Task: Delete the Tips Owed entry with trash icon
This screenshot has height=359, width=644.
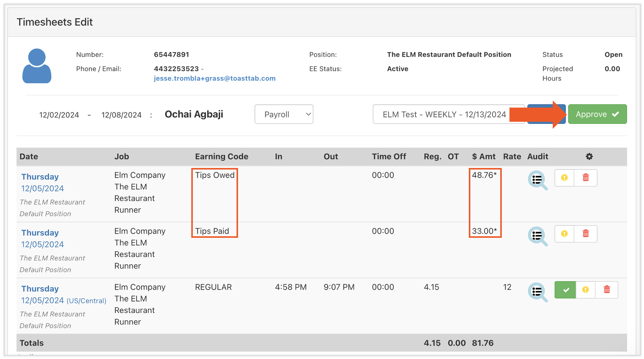Action: click(x=586, y=178)
